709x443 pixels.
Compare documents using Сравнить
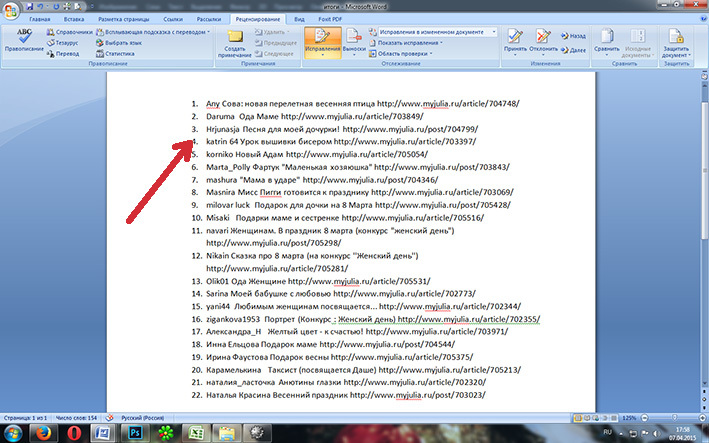[606, 40]
